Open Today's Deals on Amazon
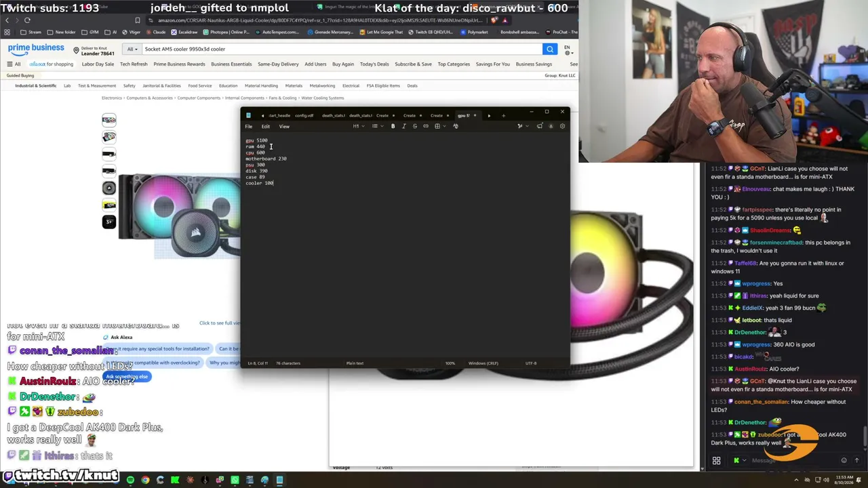Image resolution: width=868 pixels, height=488 pixels. coord(374,64)
